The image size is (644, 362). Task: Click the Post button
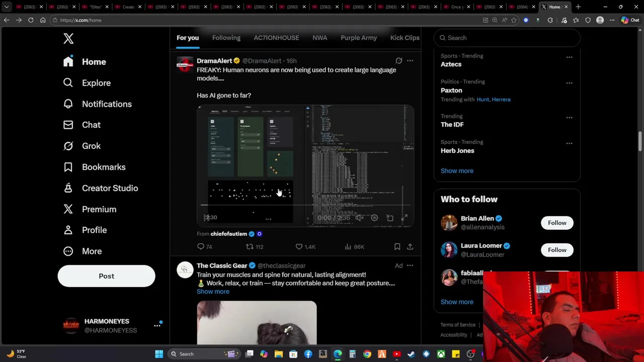click(106, 276)
